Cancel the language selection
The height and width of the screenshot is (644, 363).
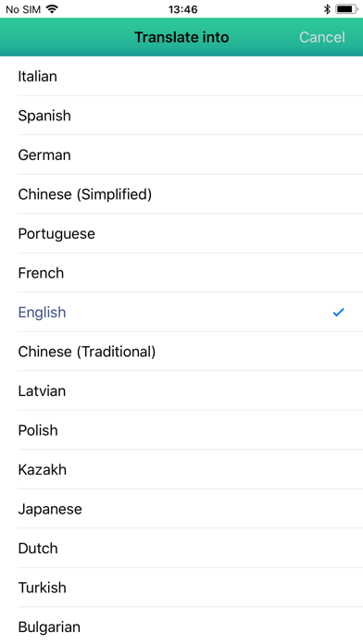(322, 37)
